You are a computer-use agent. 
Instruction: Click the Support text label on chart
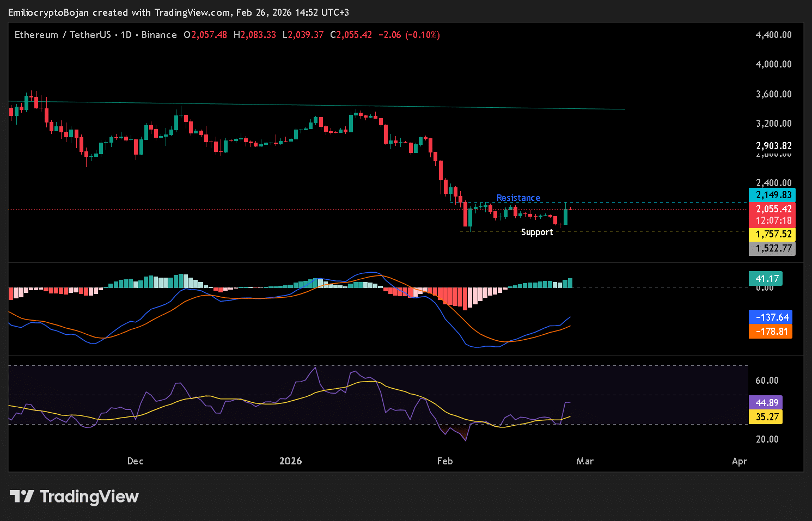[x=537, y=232]
